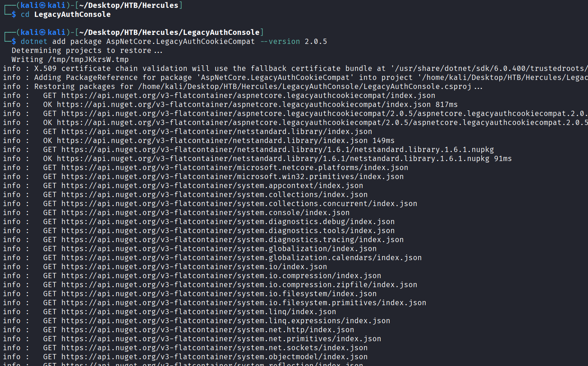Open the system.console index.json URL
Image resolution: width=588 pixels, height=366 pixels.
pyautogui.click(x=205, y=212)
